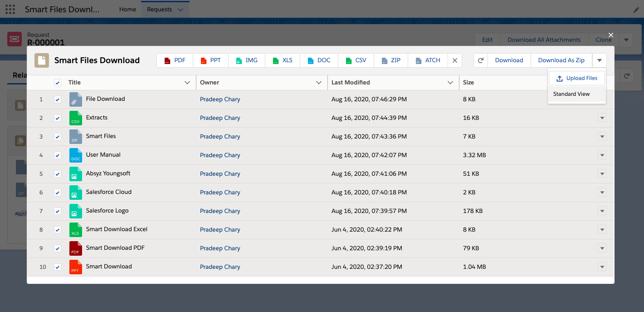The image size is (644, 312).
Task: Click the refresh icon in Smart Files Download
Action: (480, 60)
